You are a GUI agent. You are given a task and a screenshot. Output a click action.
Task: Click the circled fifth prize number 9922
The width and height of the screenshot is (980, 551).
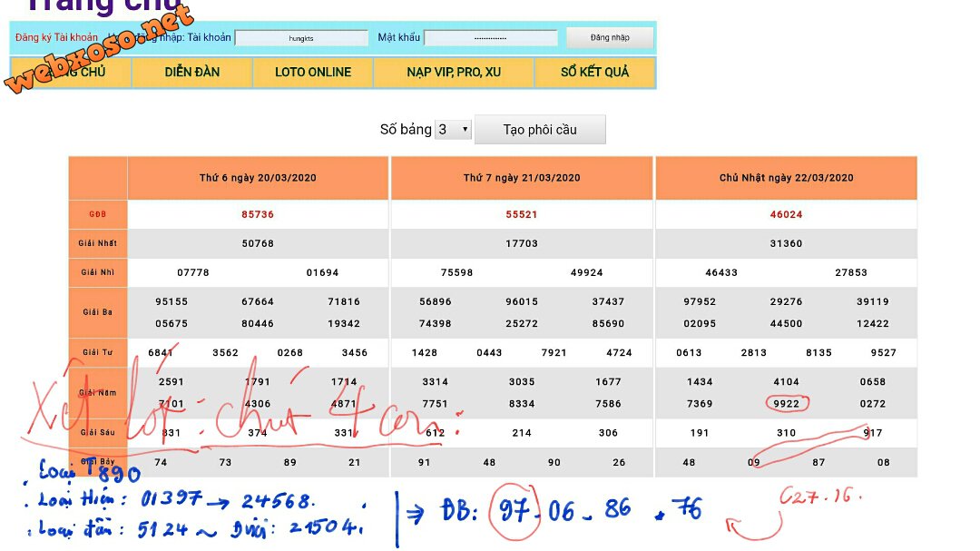(x=786, y=404)
